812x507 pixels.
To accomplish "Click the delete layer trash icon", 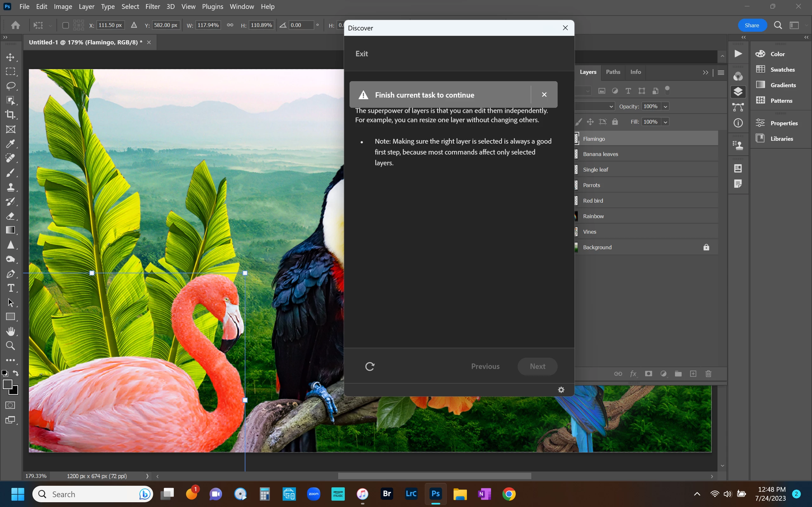I will [708, 374].
